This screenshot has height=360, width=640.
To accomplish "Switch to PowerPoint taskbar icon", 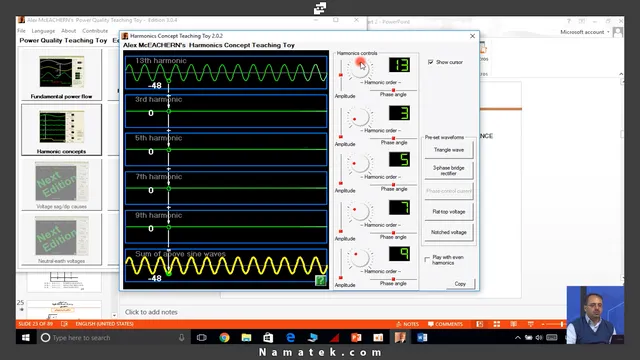I will click(x=356, y=338).
